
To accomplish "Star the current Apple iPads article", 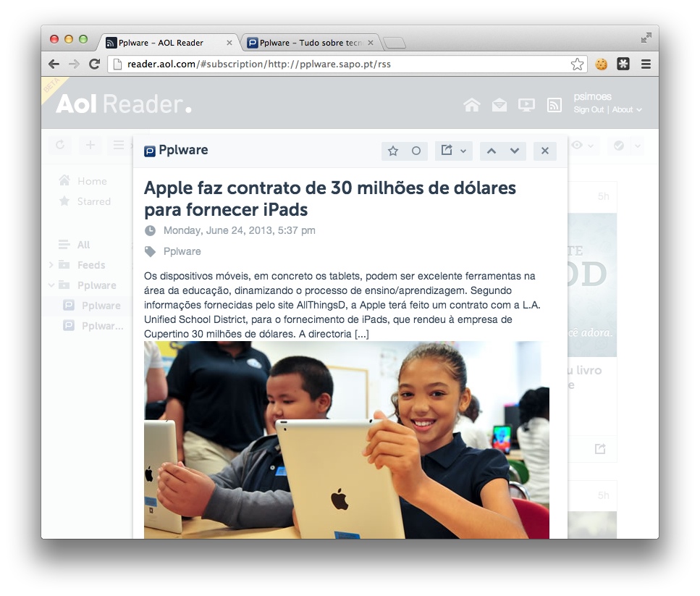I will click(392, 151).
